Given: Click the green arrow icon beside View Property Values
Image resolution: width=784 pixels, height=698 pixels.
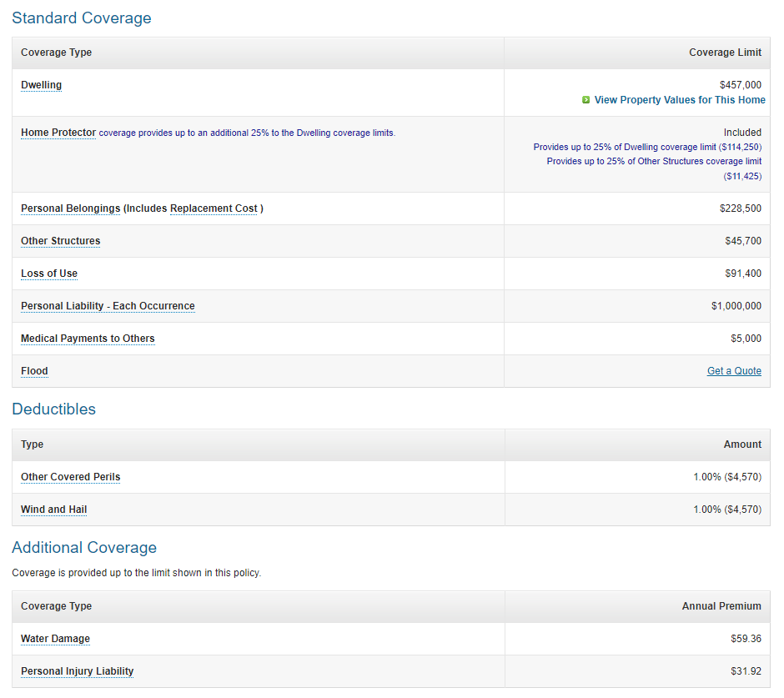Looking at the screenshot, I should pos(586,100).
